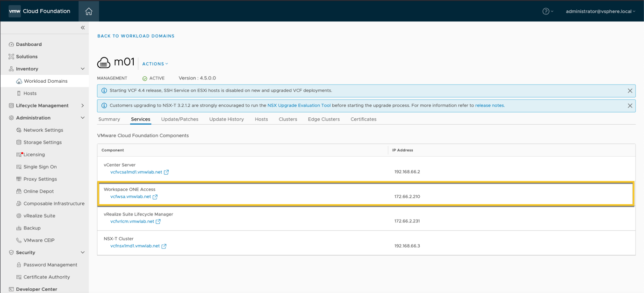This screenshot has width=644, height=293.
Task: Collapse the Administration section chevron
Action: pos(83,118)
